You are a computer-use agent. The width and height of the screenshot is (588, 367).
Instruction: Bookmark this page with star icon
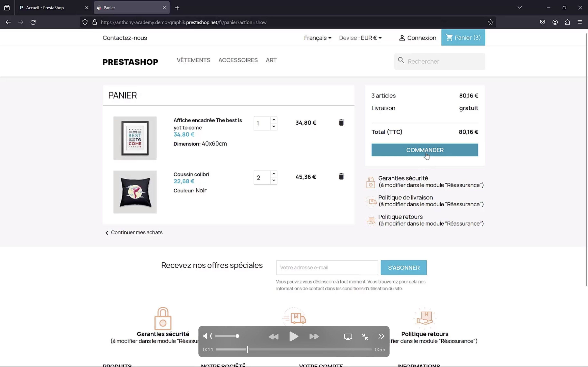pyautogui.click(x=490, y=22)
